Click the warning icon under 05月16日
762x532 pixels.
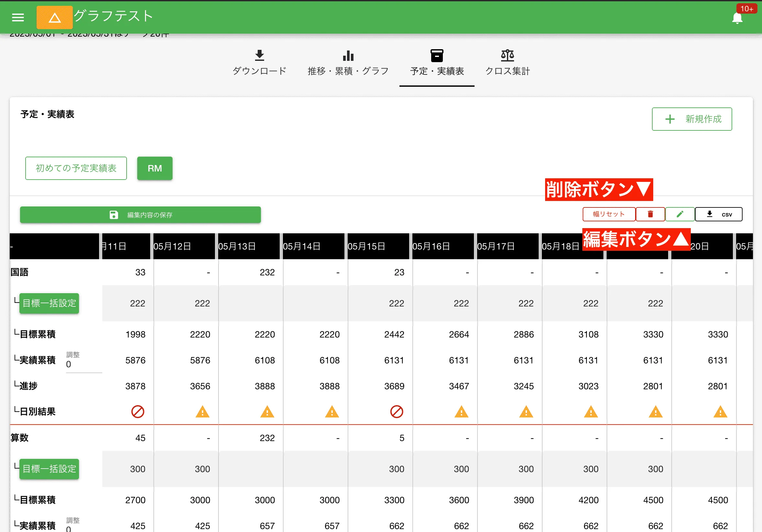coord(461,412)
